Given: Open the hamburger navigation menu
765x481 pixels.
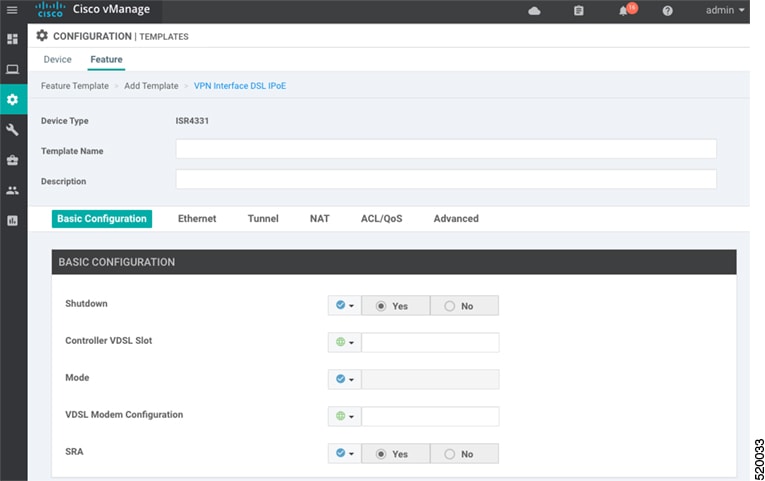Looking at the screenshot, I should (x=12, y=10).
